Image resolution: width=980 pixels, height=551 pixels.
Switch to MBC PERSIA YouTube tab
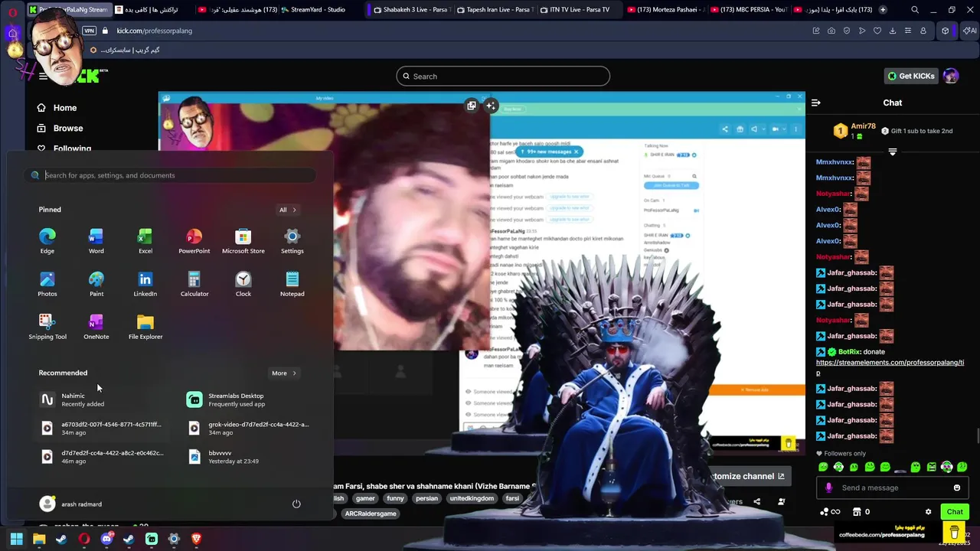(x=750, y=10)
